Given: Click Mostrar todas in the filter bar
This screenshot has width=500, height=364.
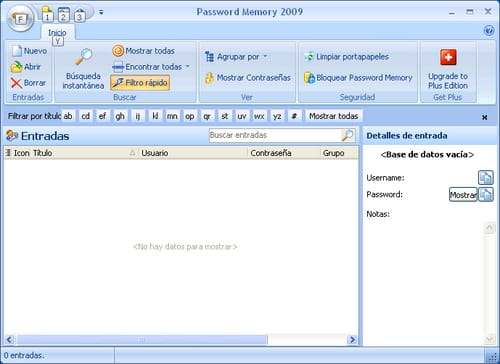Looking at the screenshot, I should pos(333,116).
